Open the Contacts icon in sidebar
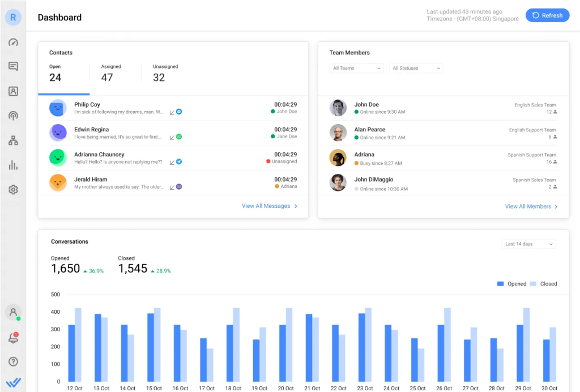This screenshot has height=392, width=580. pos(13,91)
